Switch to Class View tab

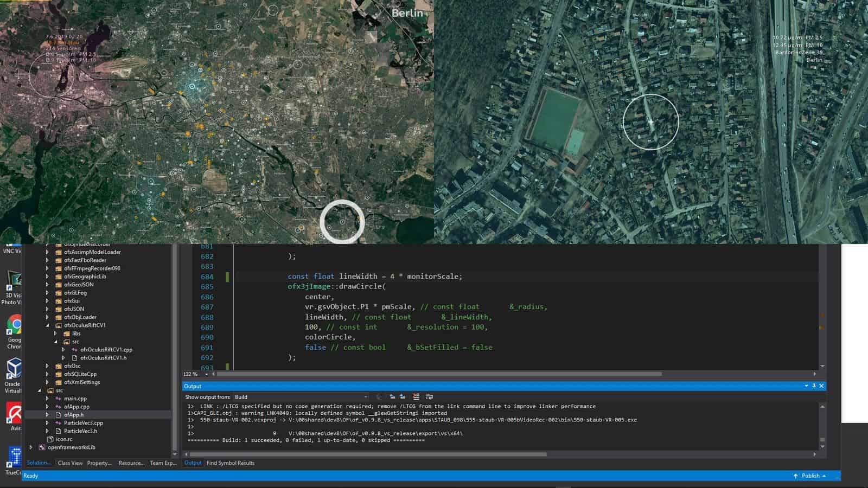click(x=70, y=463)
